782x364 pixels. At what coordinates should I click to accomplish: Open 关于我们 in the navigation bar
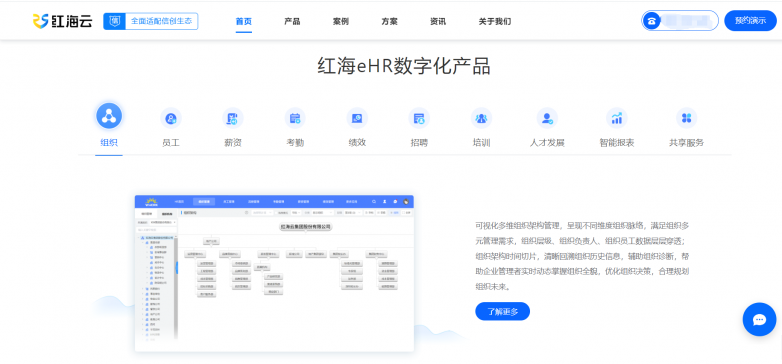pos(495,21)
